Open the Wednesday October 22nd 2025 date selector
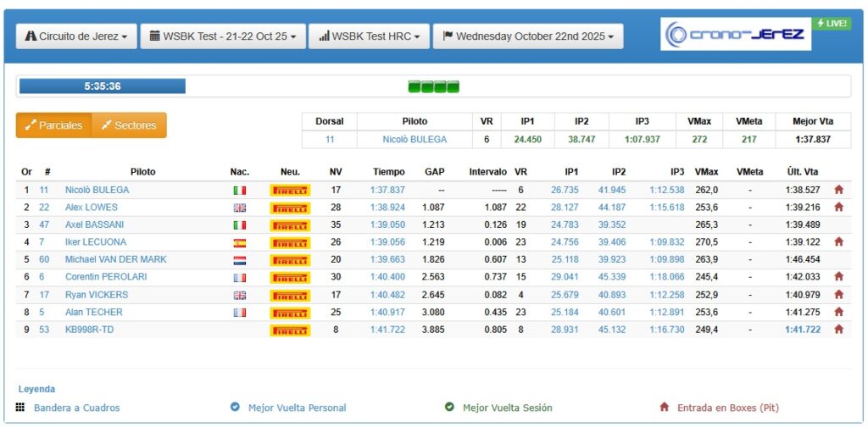This screenshot has width=868, height=427. pos(528,36)
